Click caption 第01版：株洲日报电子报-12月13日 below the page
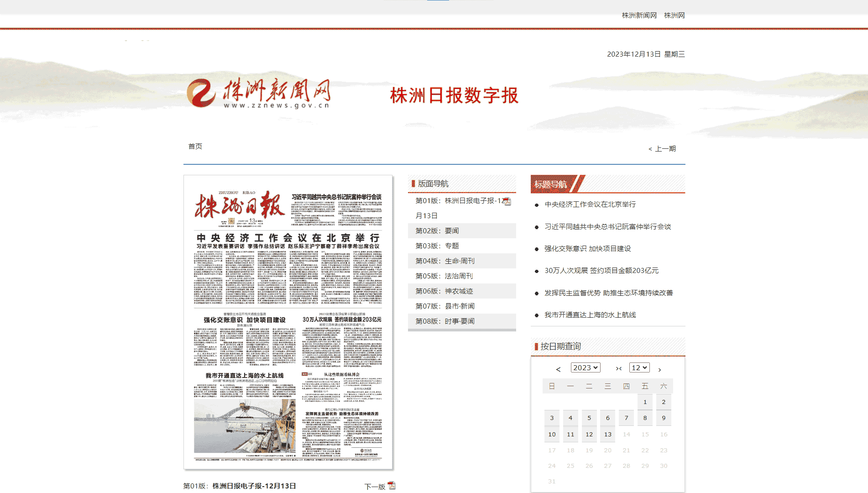 click(240, 486)
